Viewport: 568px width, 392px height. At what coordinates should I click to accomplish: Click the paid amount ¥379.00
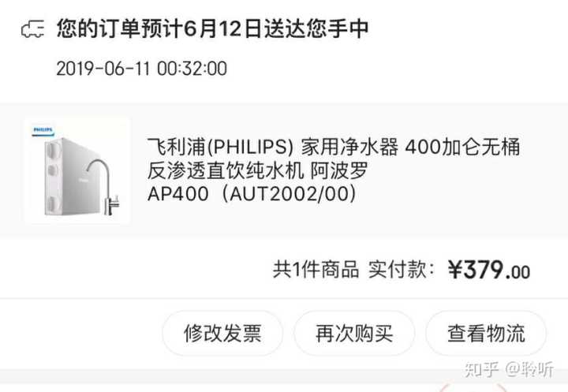pos(489,271)
